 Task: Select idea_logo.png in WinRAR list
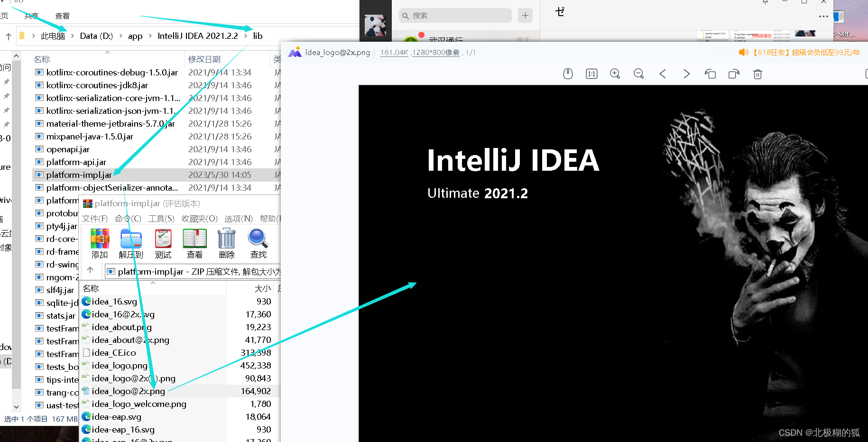[x=120, y=366]
